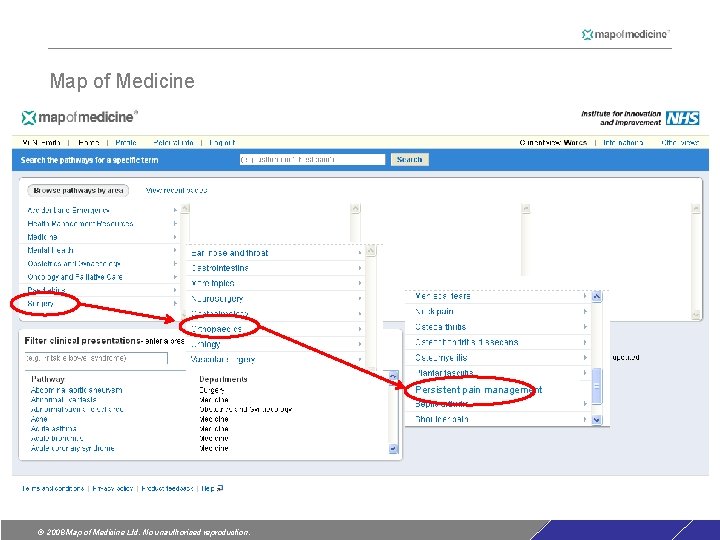Select Surgery in the area list
Image resolution: width=720 pixels, height=540 pixels.
point(40,304)
